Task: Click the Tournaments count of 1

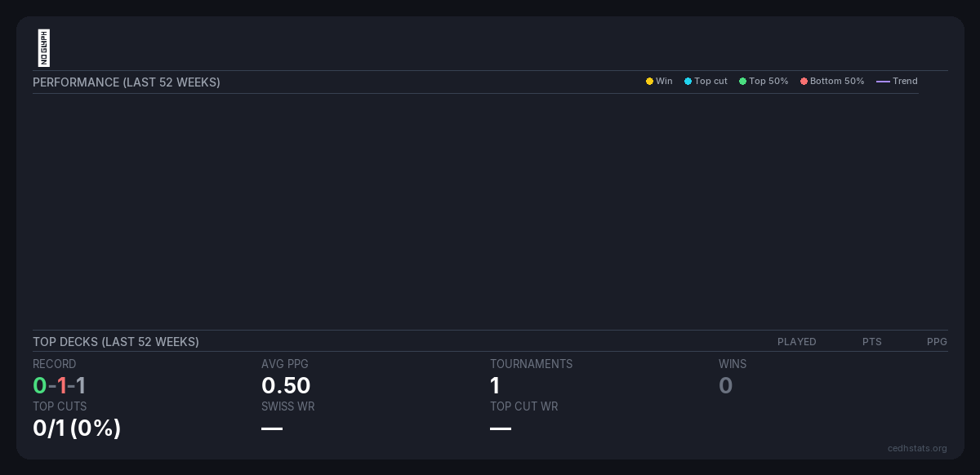Action: point(495,385)
